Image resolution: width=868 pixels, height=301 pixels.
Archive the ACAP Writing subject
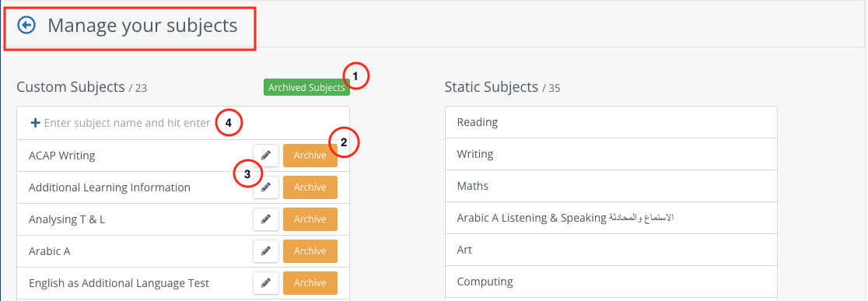click(310, 156)
